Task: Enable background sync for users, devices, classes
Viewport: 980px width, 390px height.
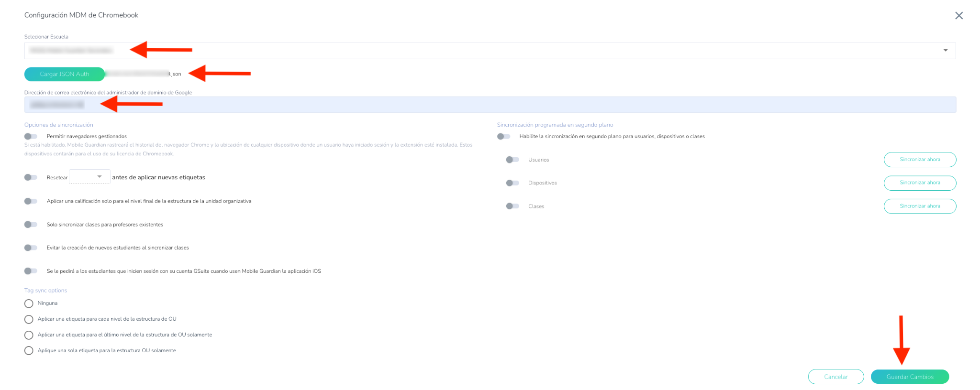Action: 503,136
